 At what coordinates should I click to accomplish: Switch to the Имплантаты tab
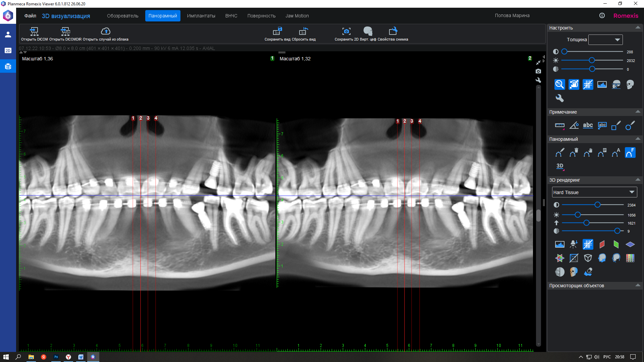tap(201, 16)
